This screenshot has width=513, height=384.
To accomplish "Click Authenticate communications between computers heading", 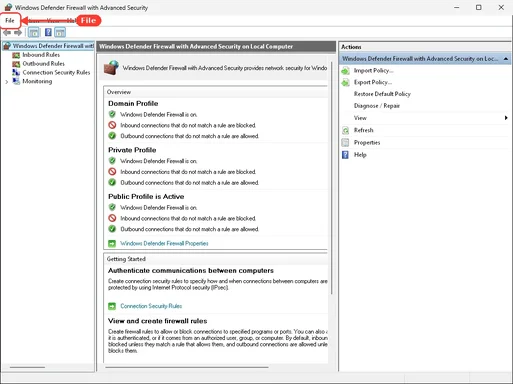I will tap(191, 270).
